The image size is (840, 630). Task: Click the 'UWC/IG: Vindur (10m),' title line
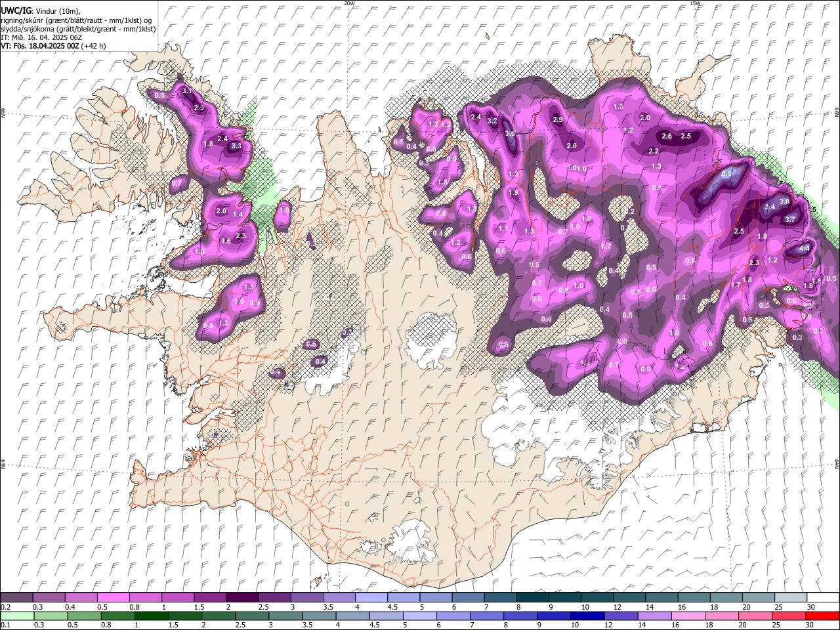(40, 10)
